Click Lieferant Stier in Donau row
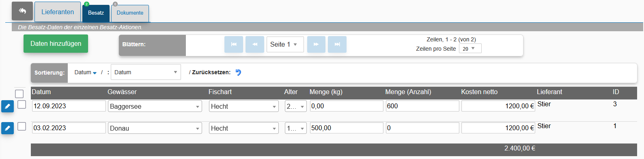Viewport: 644px width, 159px height. click(x=544, y=126)
